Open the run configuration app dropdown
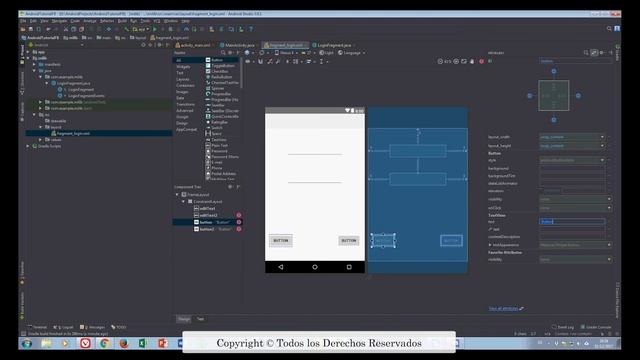Screen dimensions: 640x360 point(141,29)
